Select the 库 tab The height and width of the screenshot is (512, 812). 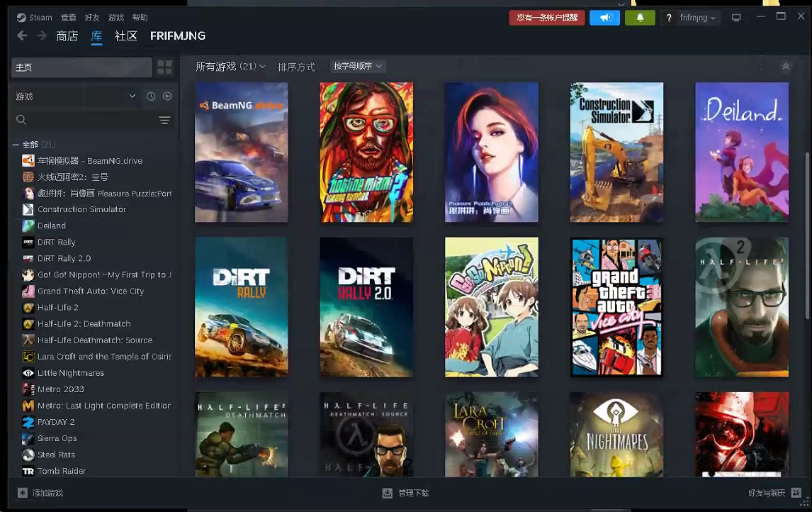pos(97,35)
